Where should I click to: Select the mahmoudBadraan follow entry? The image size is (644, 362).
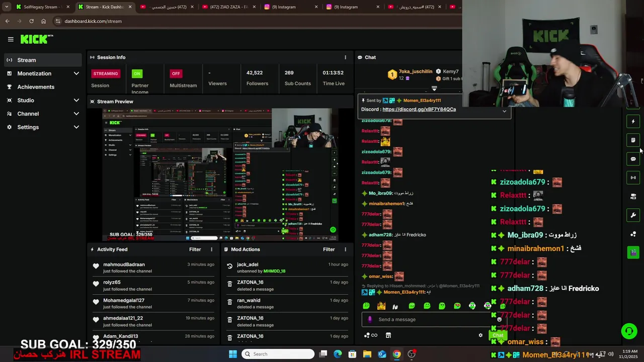[x=153, y=267]
